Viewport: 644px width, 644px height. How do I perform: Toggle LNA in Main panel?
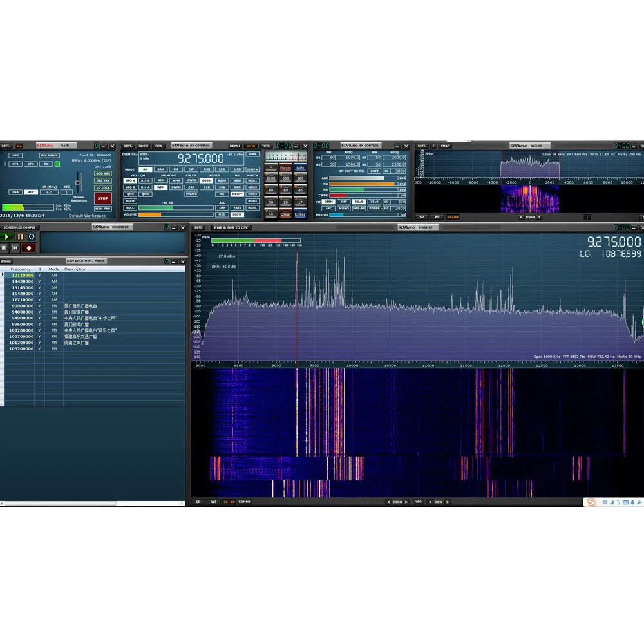[15, 192]
